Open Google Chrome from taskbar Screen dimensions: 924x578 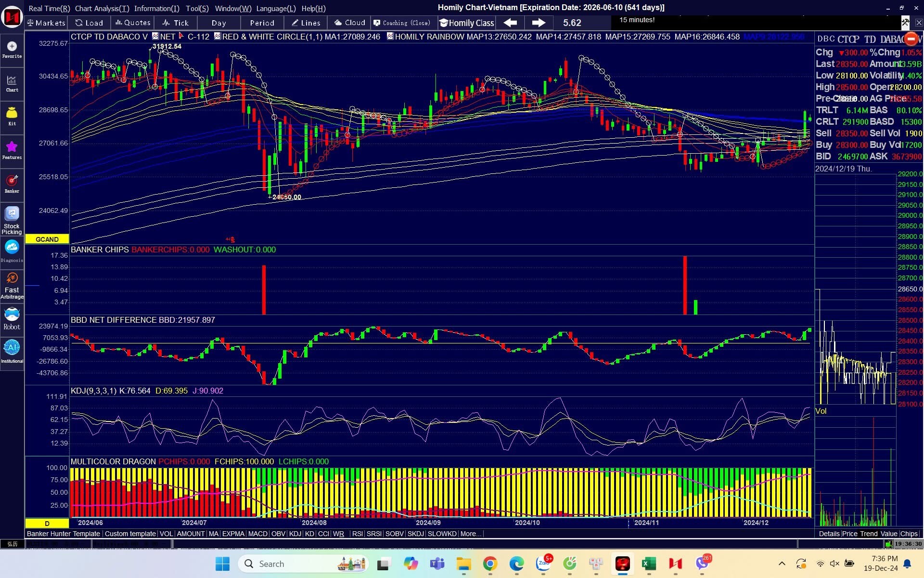490,564
